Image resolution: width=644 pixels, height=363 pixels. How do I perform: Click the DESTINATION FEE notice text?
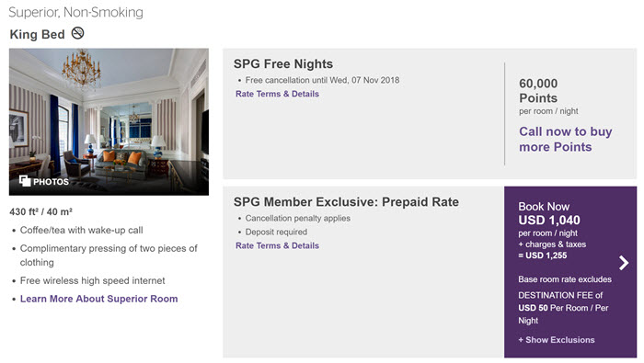[563, 308]
